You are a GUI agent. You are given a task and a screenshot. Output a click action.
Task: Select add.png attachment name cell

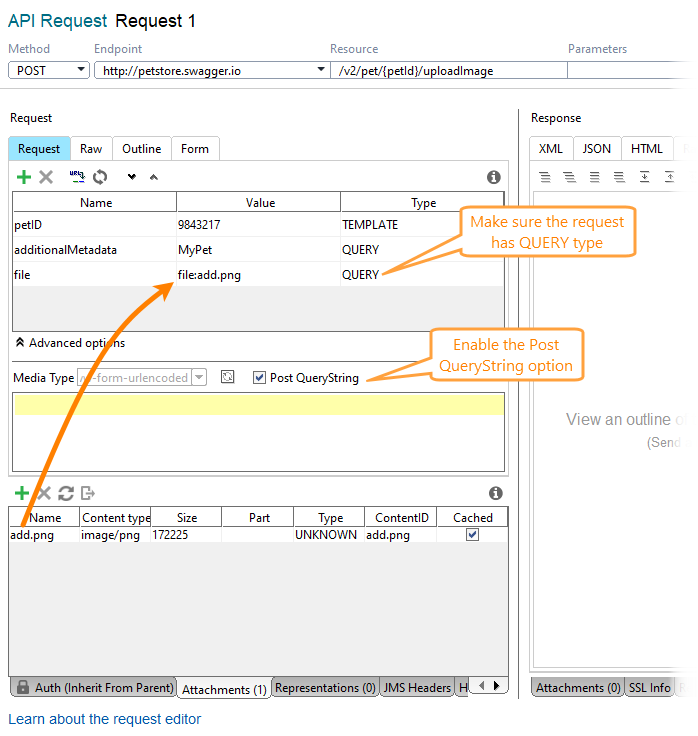pos(44,535)
